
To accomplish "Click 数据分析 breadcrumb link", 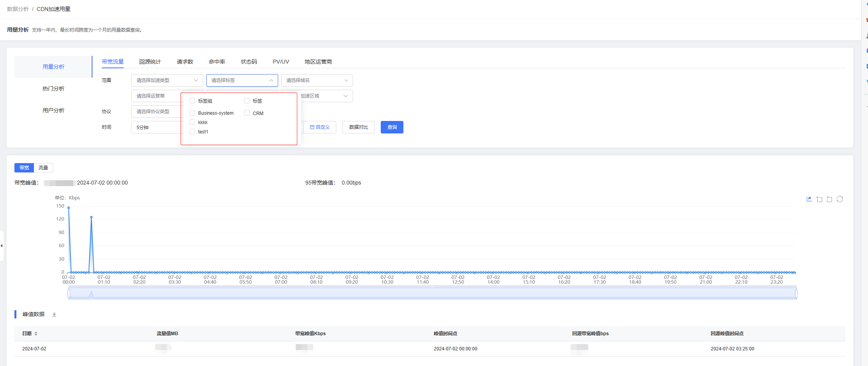I will (18, 9).
